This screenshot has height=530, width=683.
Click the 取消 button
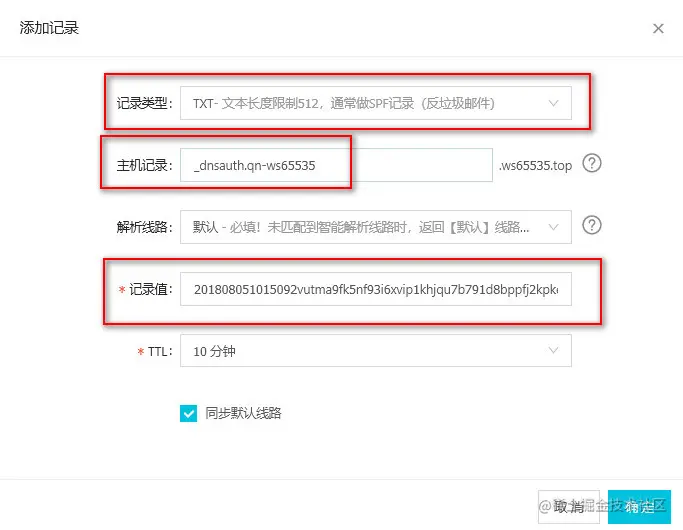[569, 507]
